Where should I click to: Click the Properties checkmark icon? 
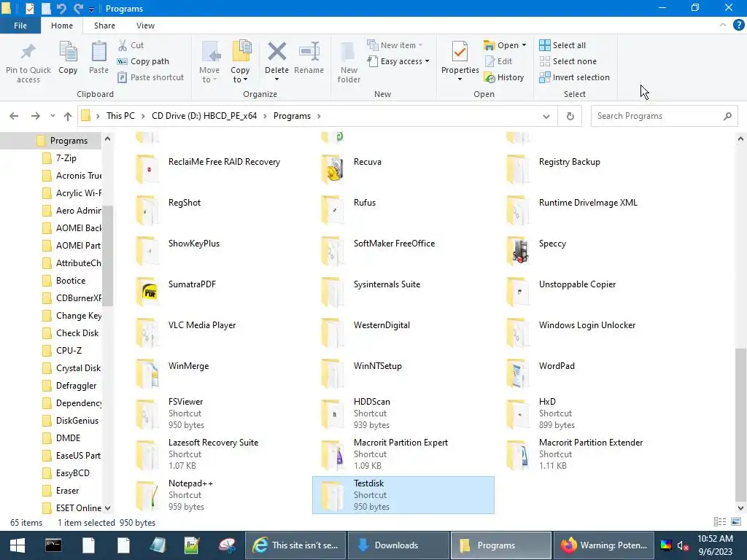coord(460,52)
